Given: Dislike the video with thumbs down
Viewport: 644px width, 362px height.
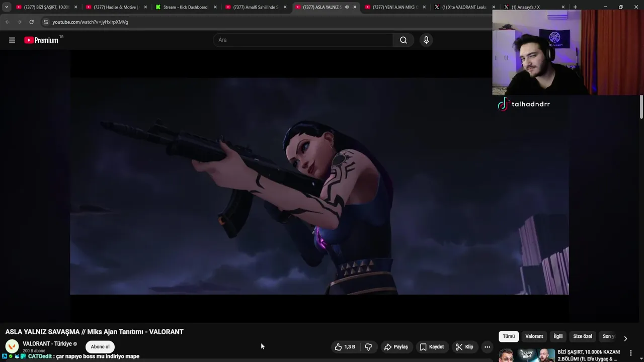Looking at the screenshot, I should click(x=368, y=347).
